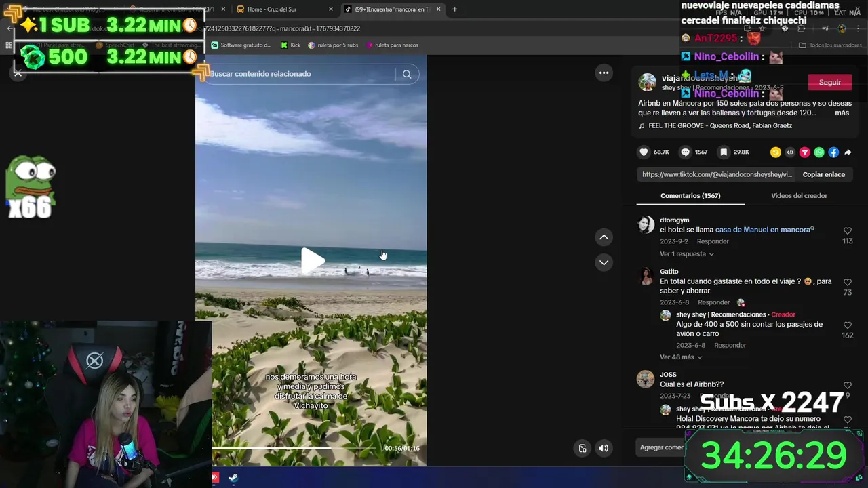Close the video viewer with X

click(x=18, y=73)
